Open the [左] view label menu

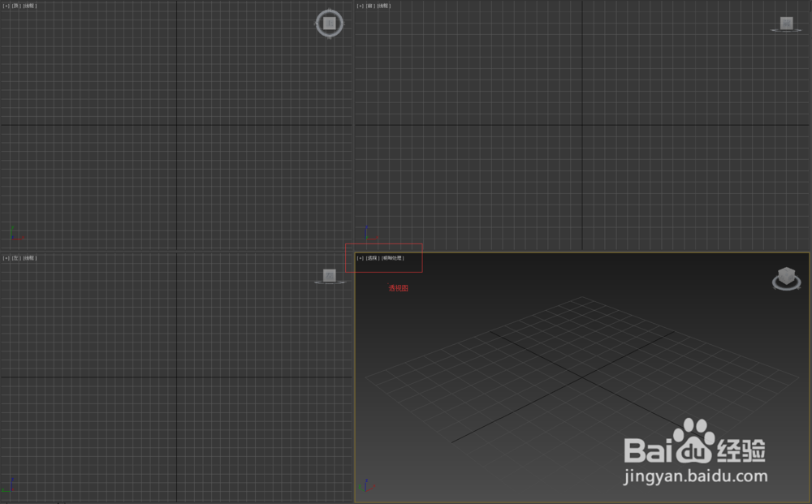tap(15, 258)
